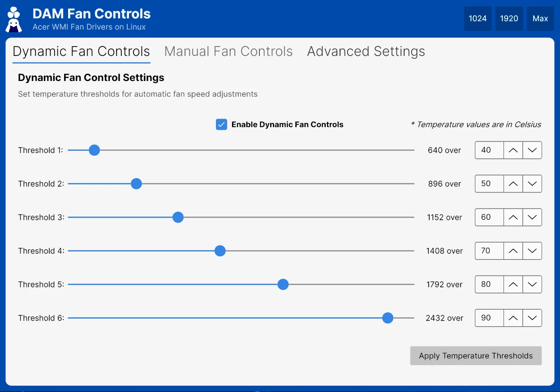This screenshot has height=392, width=560.
Task: Increase Threshold 4 temperature with up arrow
Action: tap(513, 251)
